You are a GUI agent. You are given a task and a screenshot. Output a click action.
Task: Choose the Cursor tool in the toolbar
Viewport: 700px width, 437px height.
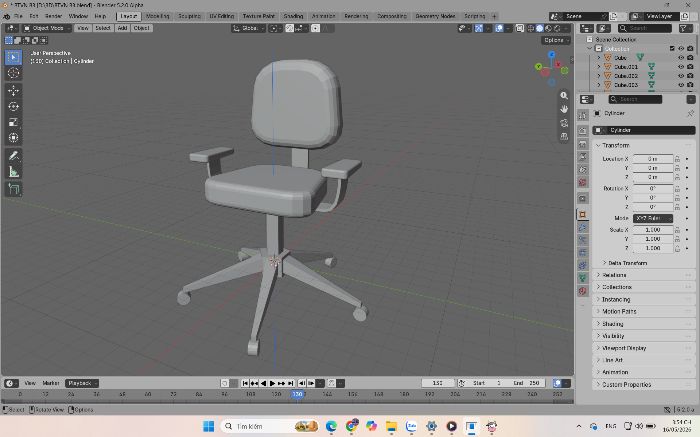pos(13,73)
